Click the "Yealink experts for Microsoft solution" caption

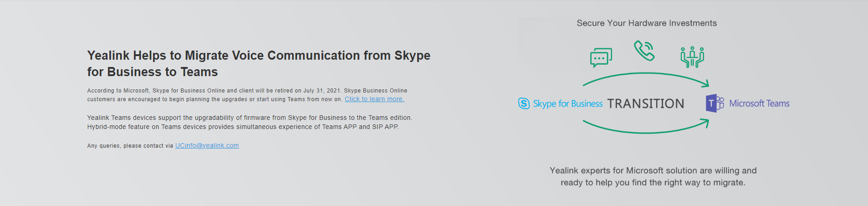click(x=653, y=176)
